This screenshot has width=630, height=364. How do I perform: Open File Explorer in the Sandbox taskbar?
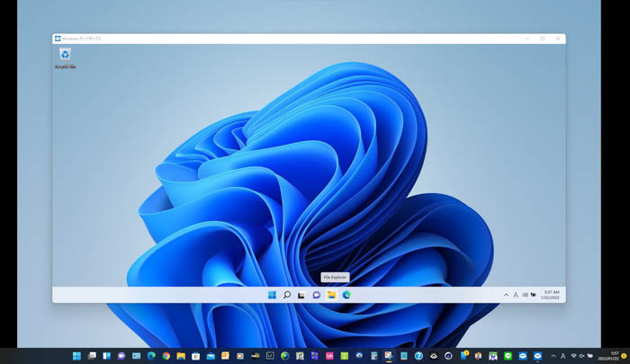(x=331, y=295)
